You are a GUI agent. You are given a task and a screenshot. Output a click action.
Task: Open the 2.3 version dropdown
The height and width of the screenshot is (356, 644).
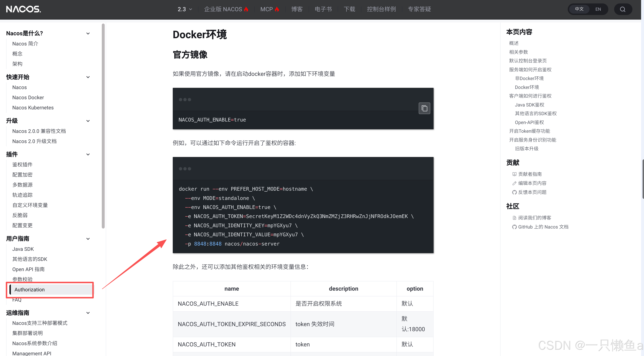tap(185, 9)
